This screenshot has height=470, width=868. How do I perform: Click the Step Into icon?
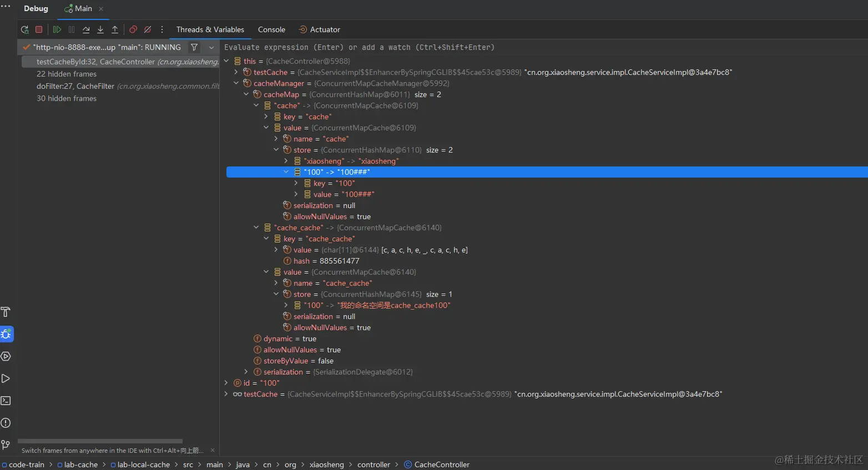100,29
